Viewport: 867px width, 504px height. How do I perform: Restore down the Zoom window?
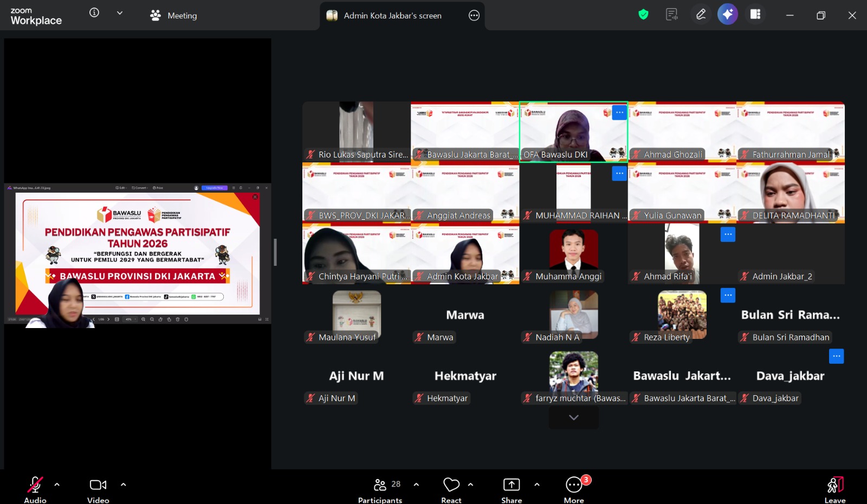[820, 15]
